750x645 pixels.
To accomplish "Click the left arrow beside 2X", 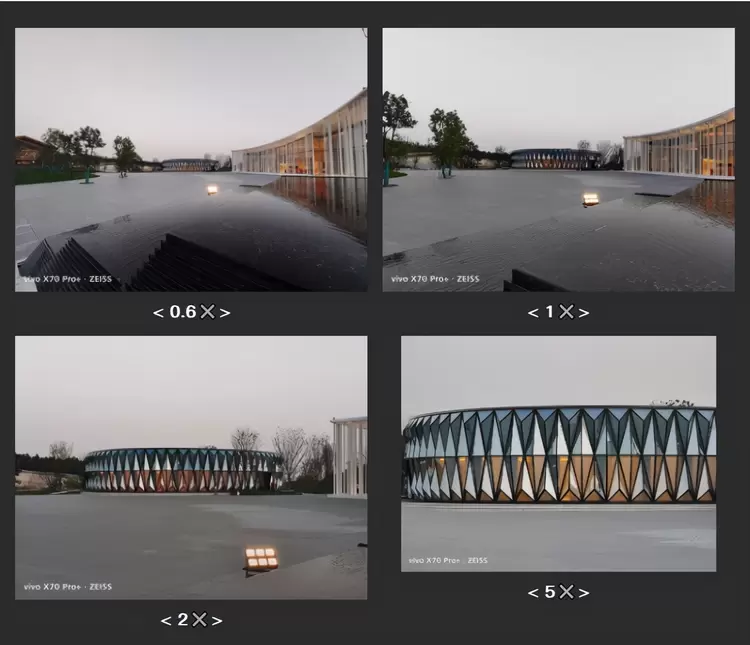I will tap(165, 621).
